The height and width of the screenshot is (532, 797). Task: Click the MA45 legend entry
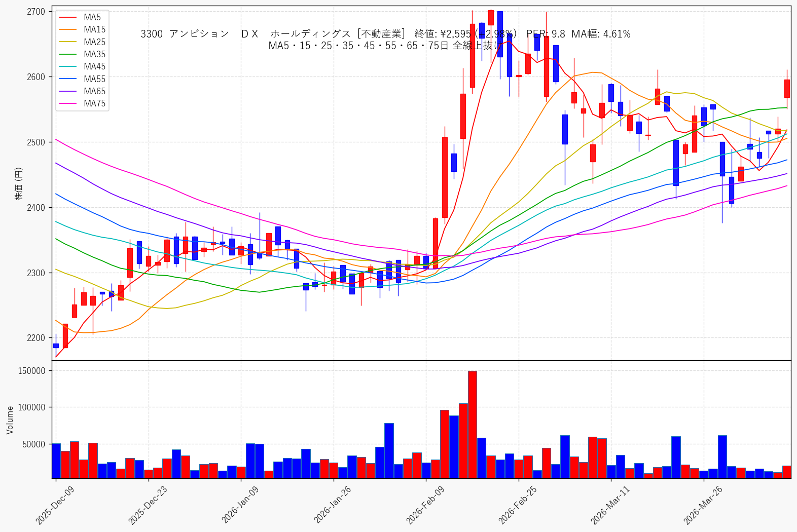tap(82, 66)
